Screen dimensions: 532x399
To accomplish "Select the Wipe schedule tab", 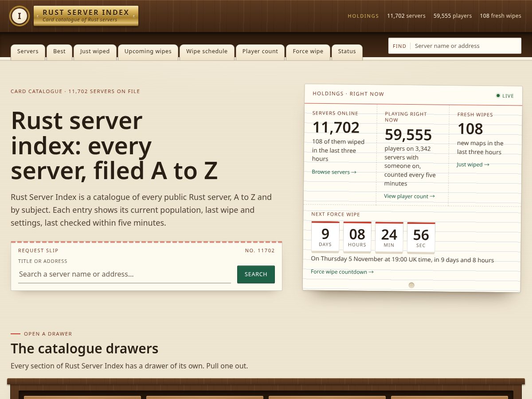I will (207, 51).
